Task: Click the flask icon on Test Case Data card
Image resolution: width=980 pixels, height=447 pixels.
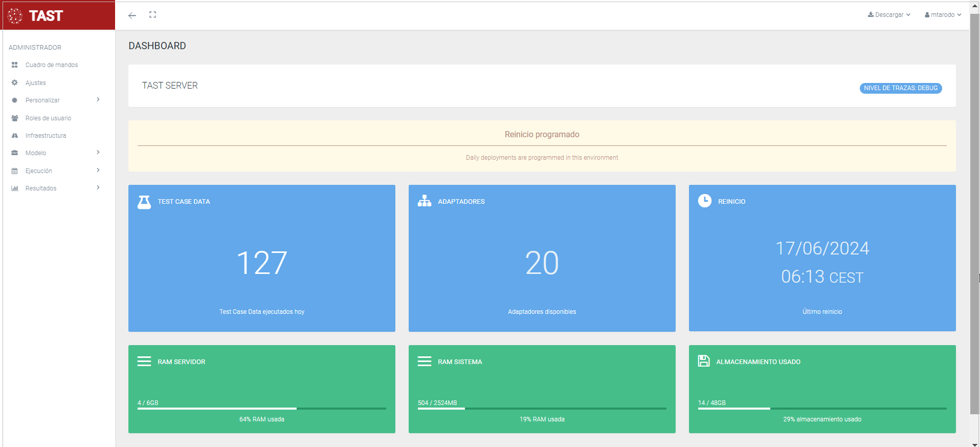Action: pyautogui.click(x=144, y=202)
